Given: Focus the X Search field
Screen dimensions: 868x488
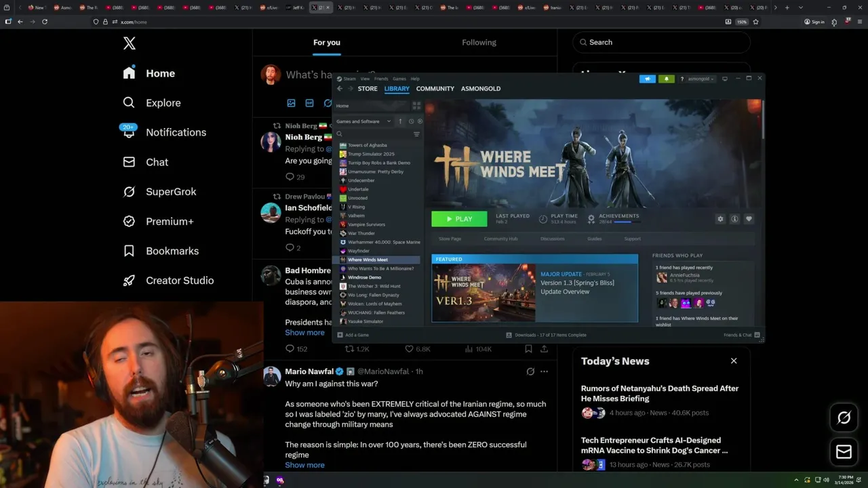Looking at the screenshot, I should coord(662,42).
